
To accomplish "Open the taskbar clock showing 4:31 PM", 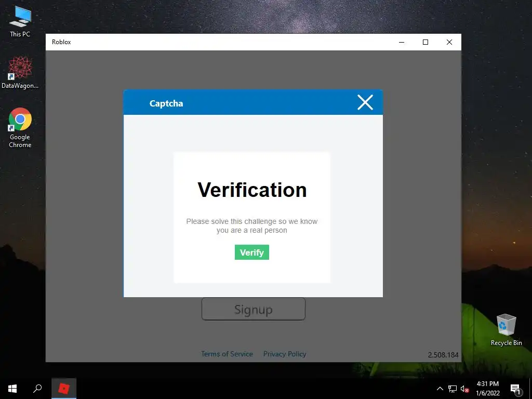I will (x=487, y=389).
